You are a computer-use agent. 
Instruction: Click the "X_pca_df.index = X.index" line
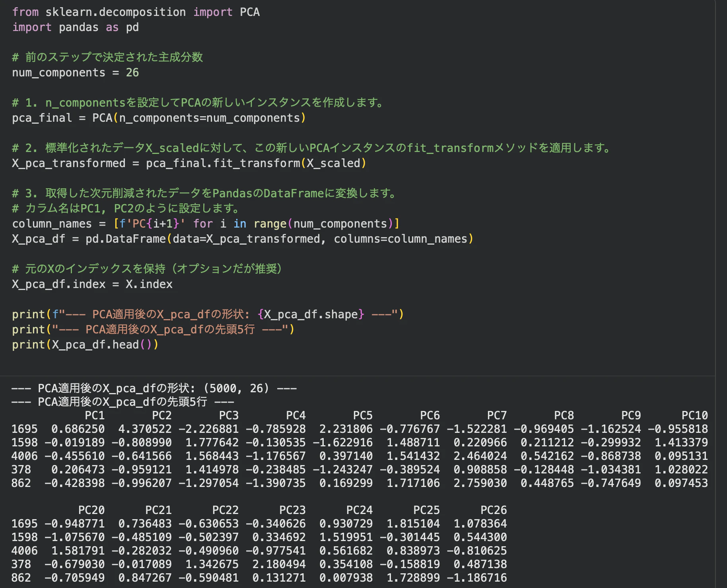coord(92,284)
